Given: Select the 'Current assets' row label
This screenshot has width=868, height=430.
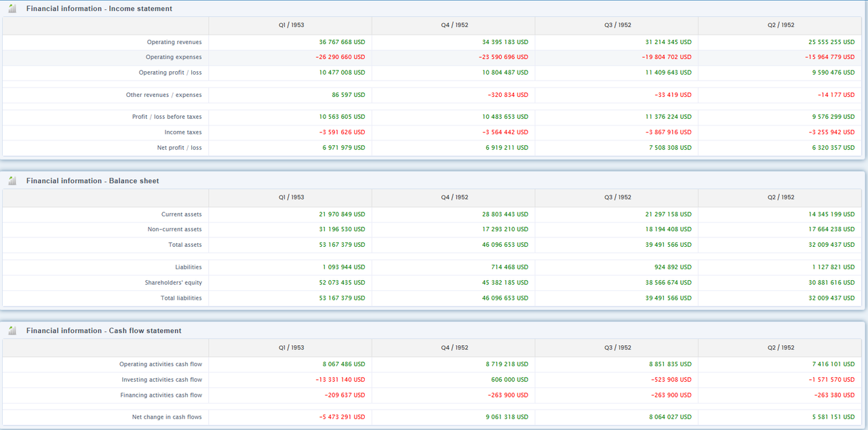Looking at the screenshot, I should (x=182, y=214).
